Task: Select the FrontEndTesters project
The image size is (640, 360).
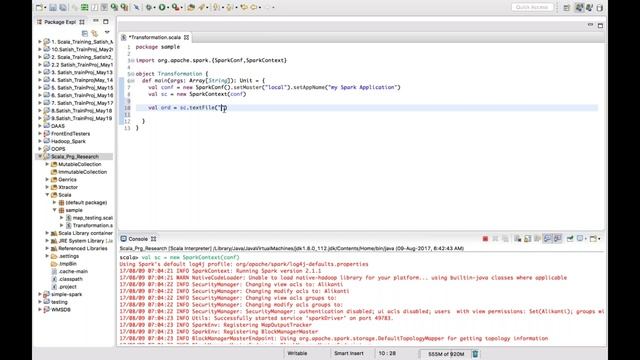Action: (x=67, y=133)
